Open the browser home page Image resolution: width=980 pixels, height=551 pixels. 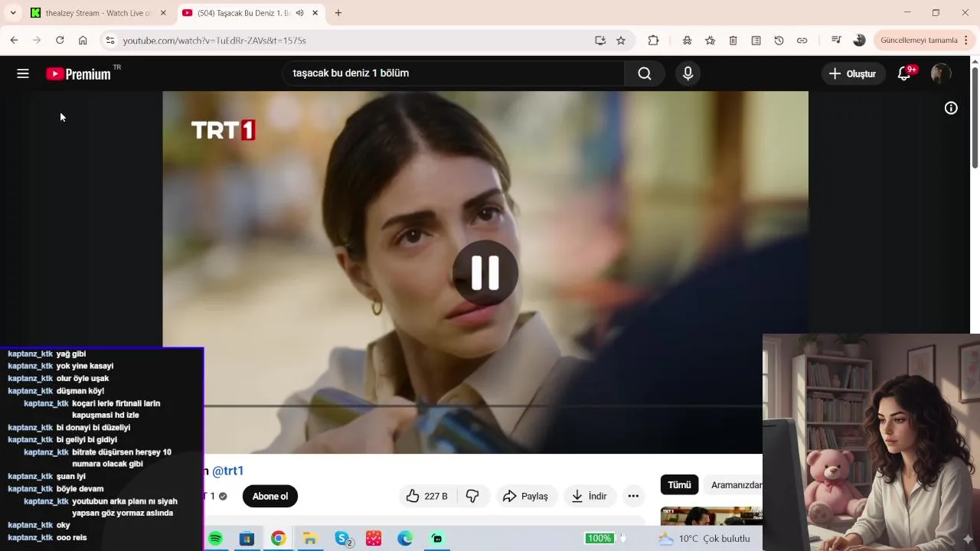(83, 41)
